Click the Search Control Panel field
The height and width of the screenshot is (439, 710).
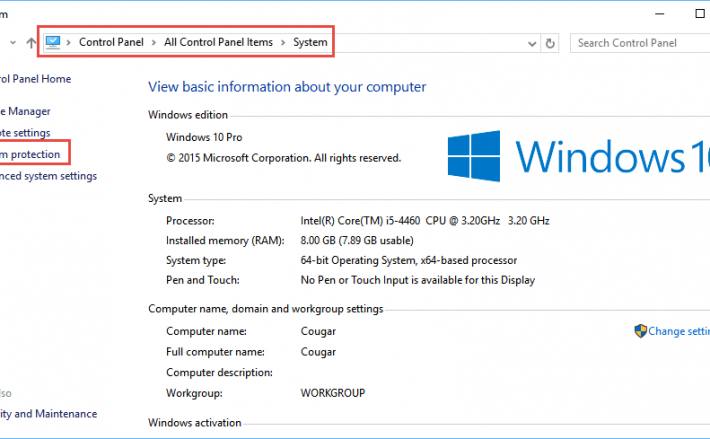point(640,43)
